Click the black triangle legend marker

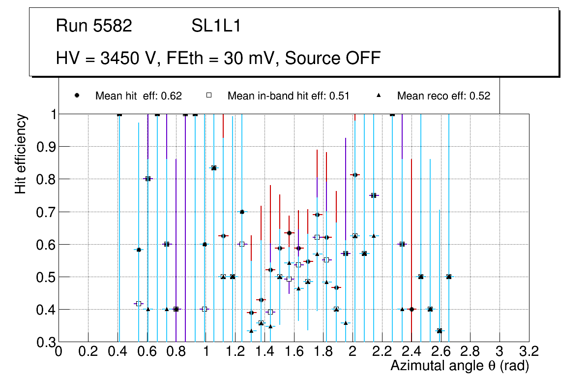[x=379, y=96]
